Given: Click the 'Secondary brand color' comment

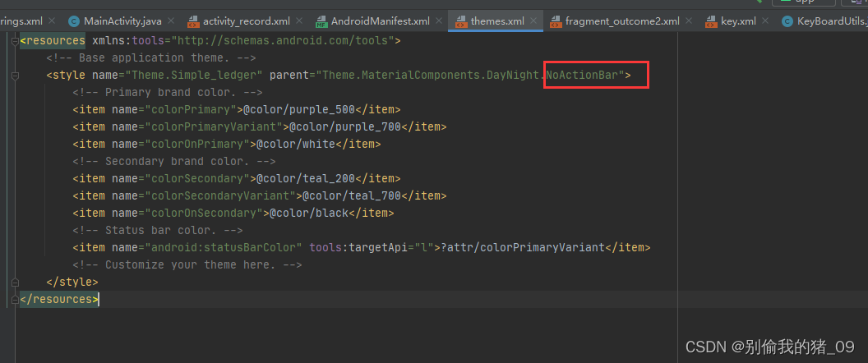Looking at the screenshot, I should pos(174,161).
